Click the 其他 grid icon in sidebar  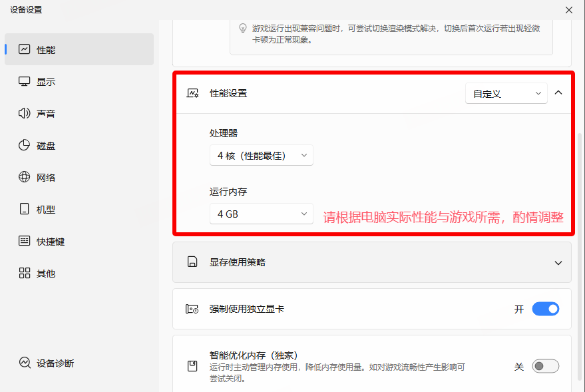coord(25,274)
